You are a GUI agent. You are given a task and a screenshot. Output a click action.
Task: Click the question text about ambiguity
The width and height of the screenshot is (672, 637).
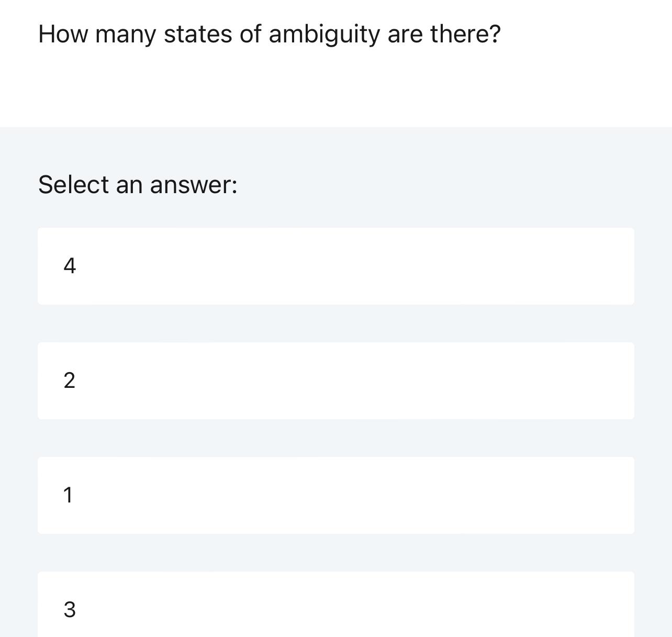268,34
